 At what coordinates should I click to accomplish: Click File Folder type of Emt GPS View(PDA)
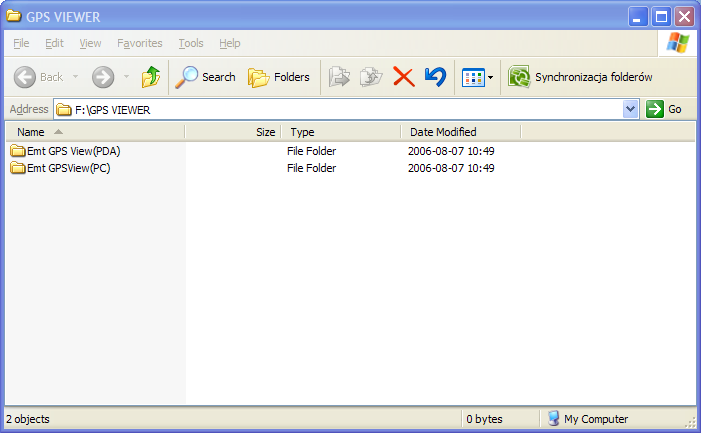pos(311,151)
